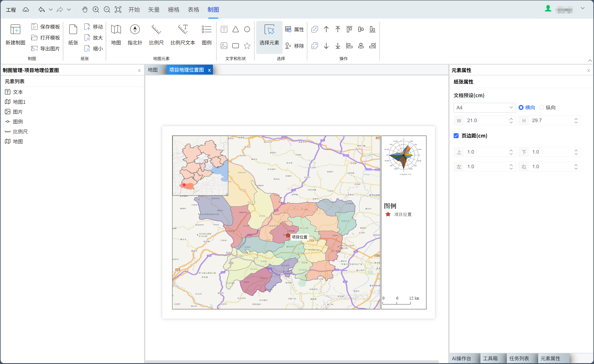Open the undo history dropdown arrow
The image size is (594, 364).
(51, 10)
